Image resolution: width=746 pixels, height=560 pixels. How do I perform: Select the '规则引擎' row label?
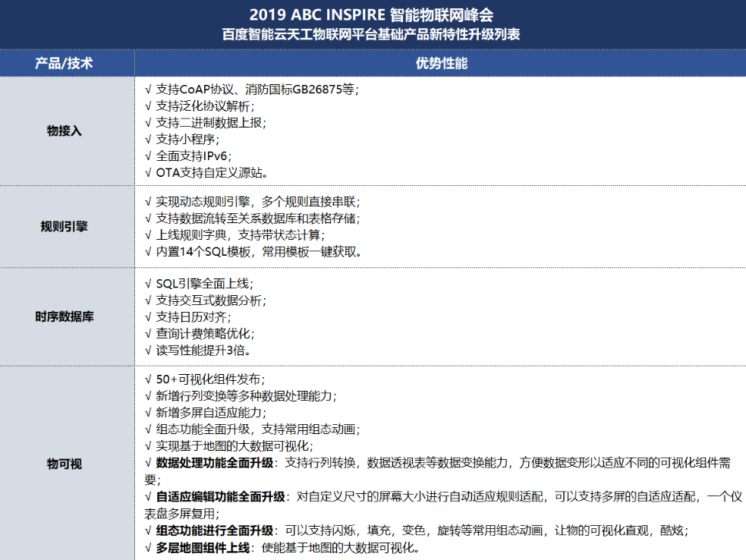coord(64,226)
